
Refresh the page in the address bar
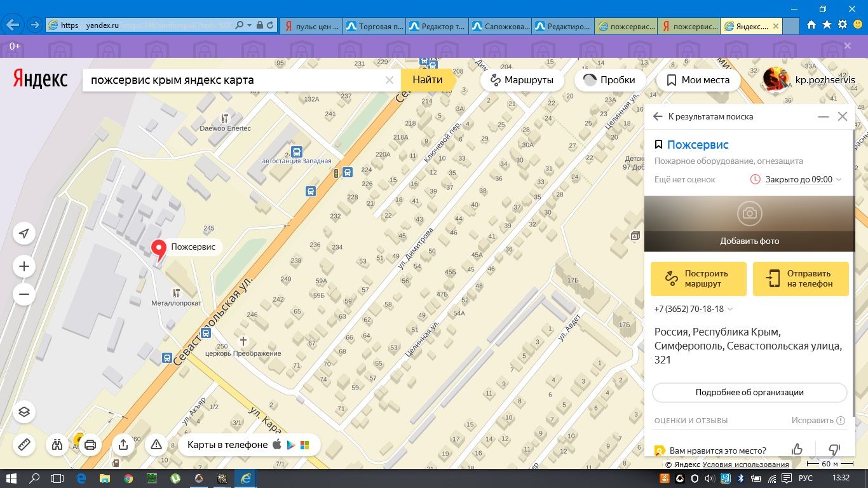[271, 25]
